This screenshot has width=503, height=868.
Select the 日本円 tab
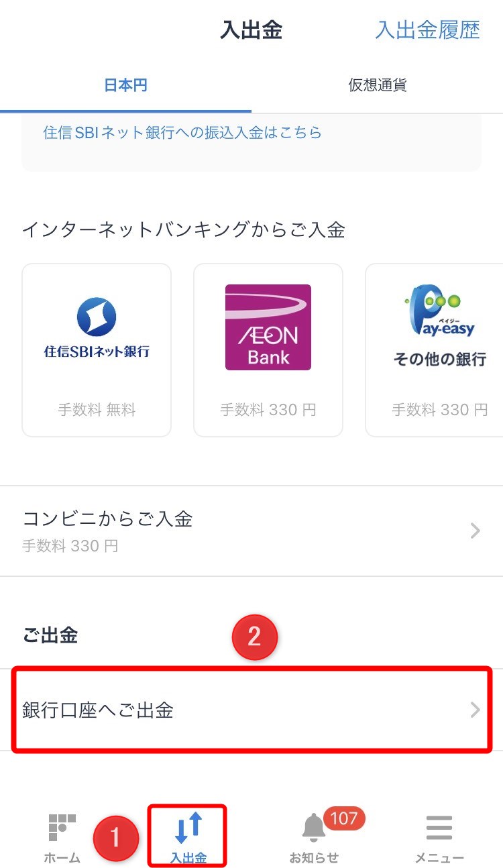(125, 85)
